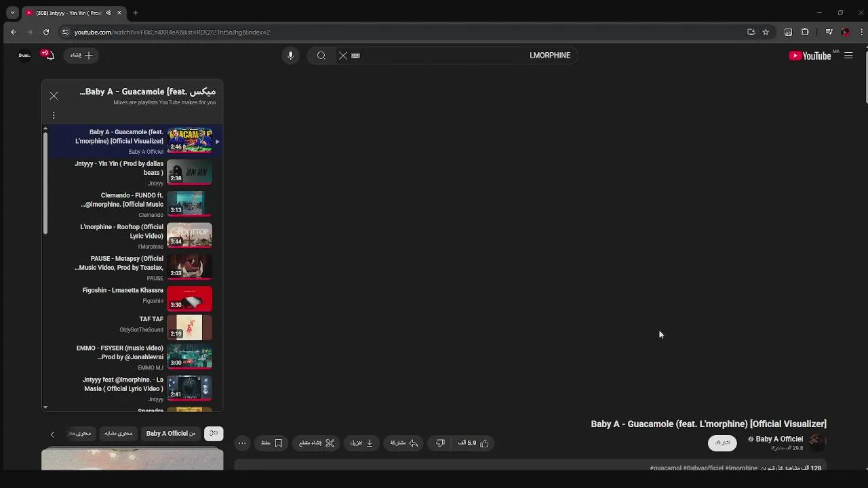
Task: Like the video with thumbs up
Action: (x=474, y=443)
